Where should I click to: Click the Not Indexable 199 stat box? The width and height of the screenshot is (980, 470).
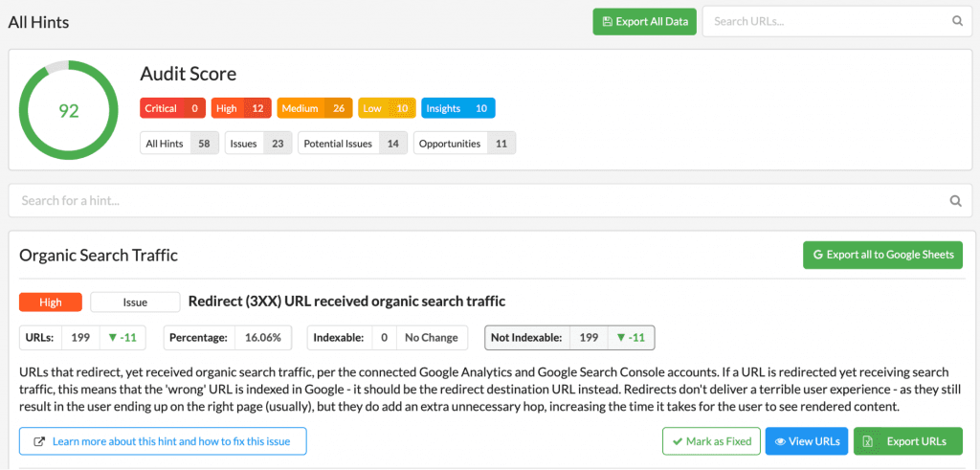[569, 338]
